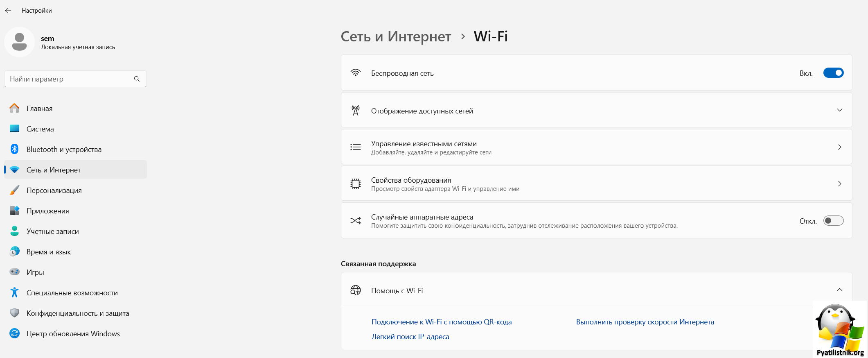Click the Просмотр свойств адаптера Wi-Fi description
The width and height of the screenshot is (868, 358).
click(445, 189)
